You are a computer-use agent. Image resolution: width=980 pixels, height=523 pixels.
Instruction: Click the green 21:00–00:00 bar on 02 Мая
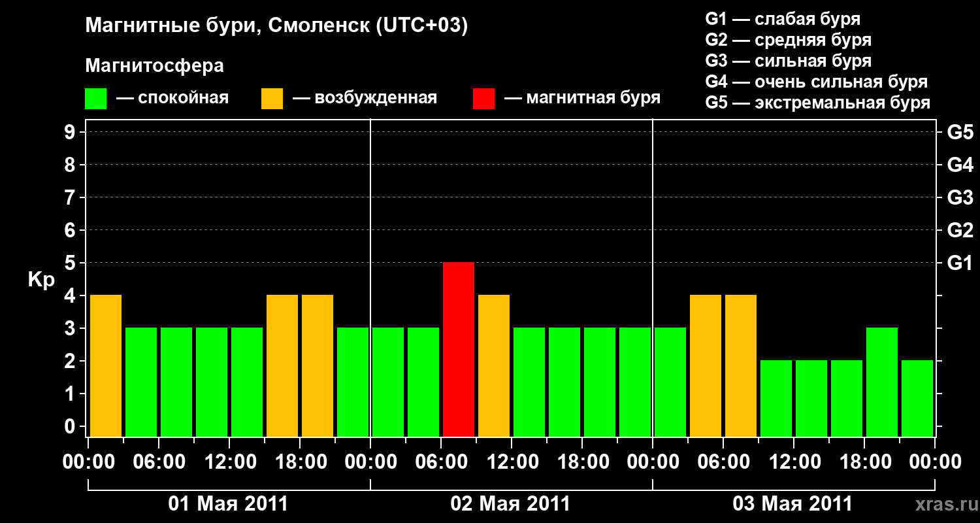[x=635, y=382]
